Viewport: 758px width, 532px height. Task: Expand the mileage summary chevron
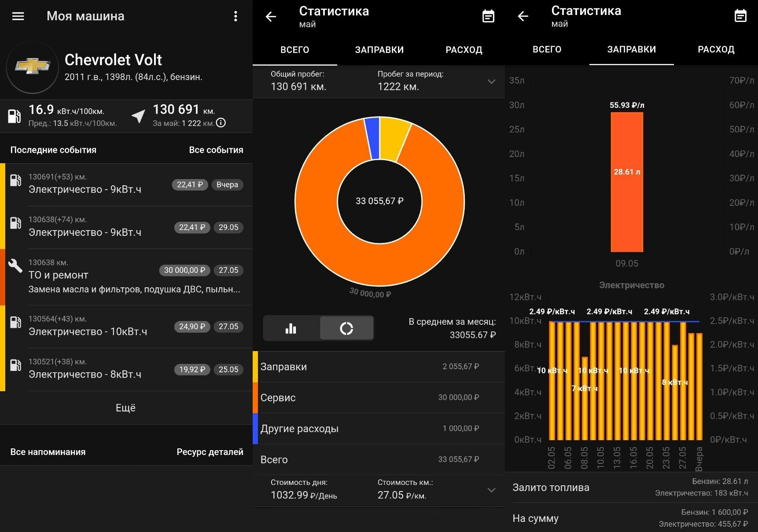point(492,81)
